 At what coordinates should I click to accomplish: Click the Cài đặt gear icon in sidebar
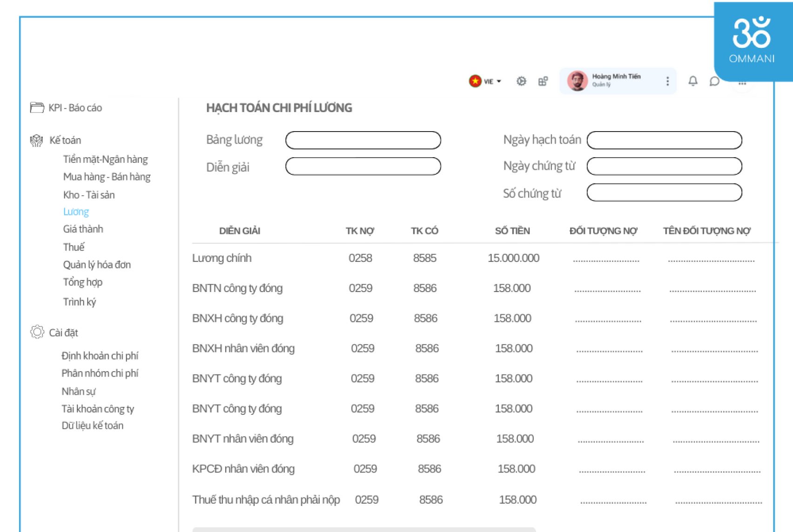(37, 332)
